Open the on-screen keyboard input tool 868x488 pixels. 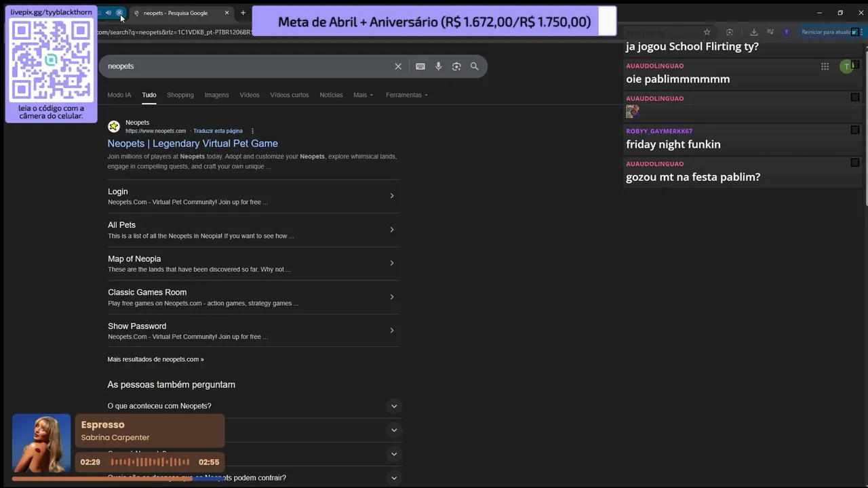pyautogui.click(x=420, y=66)
